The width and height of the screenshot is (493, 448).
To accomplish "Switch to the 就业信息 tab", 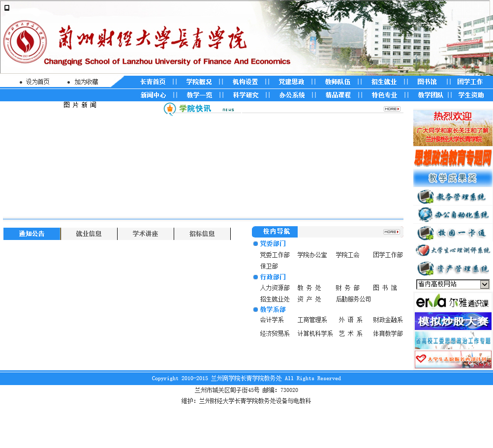I will (89, 234).
